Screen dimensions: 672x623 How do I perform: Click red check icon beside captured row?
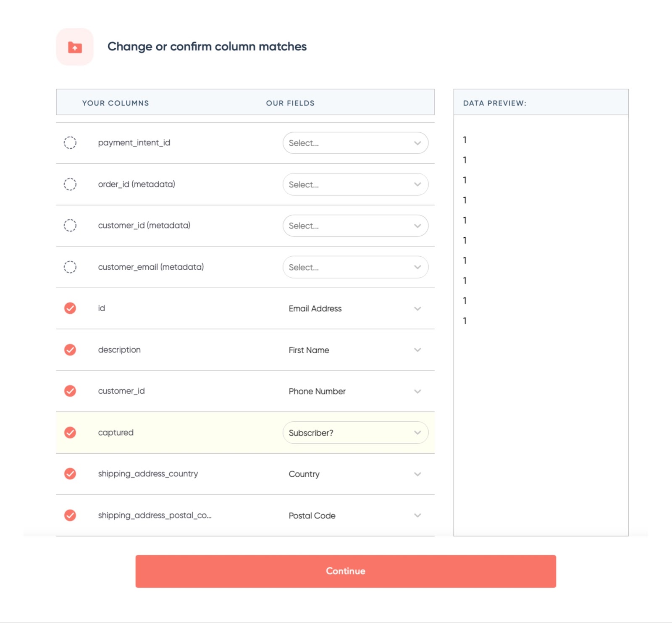click(70, 432)
